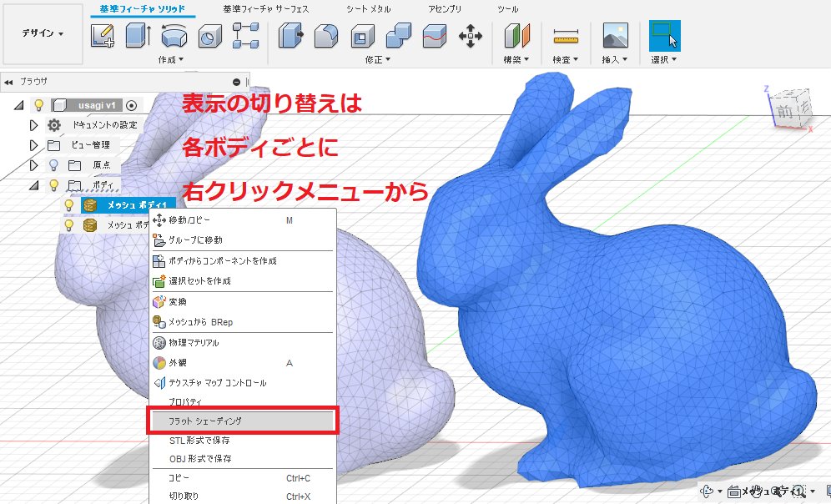Choose メッシュから BRep menu entry
Viewport: 831px width, 504px height.
[x=243, y=322]
